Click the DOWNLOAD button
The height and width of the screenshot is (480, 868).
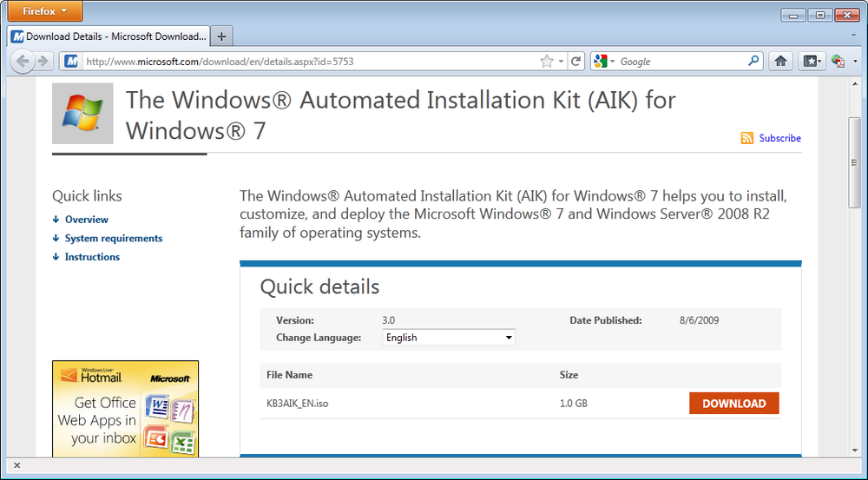(734, 403)
